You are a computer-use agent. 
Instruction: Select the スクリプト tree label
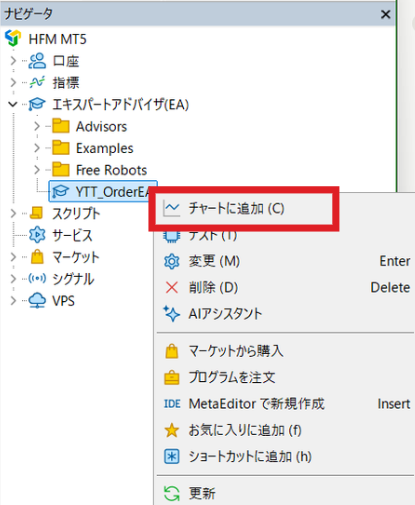(76, 213)
